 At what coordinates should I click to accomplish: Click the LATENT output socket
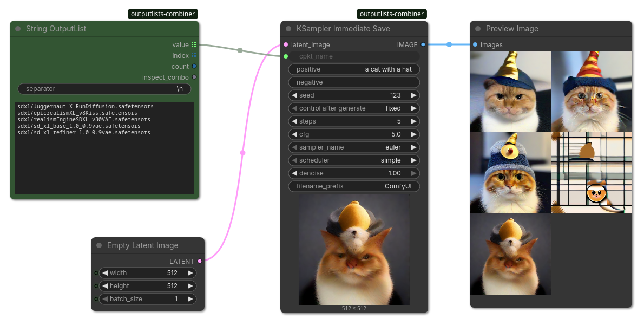(x=200, y=261)
